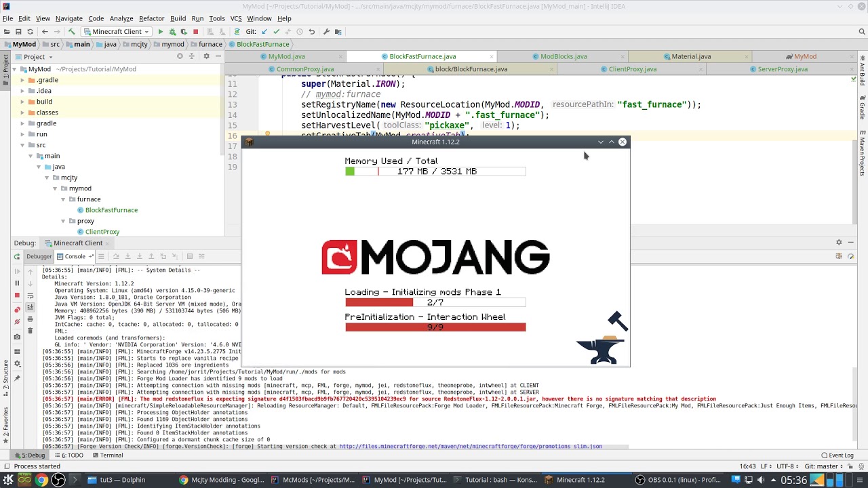Open the VCS menu
Image resolution: width=868 pixels, height=488 pixels.
[x=235, y=18]
